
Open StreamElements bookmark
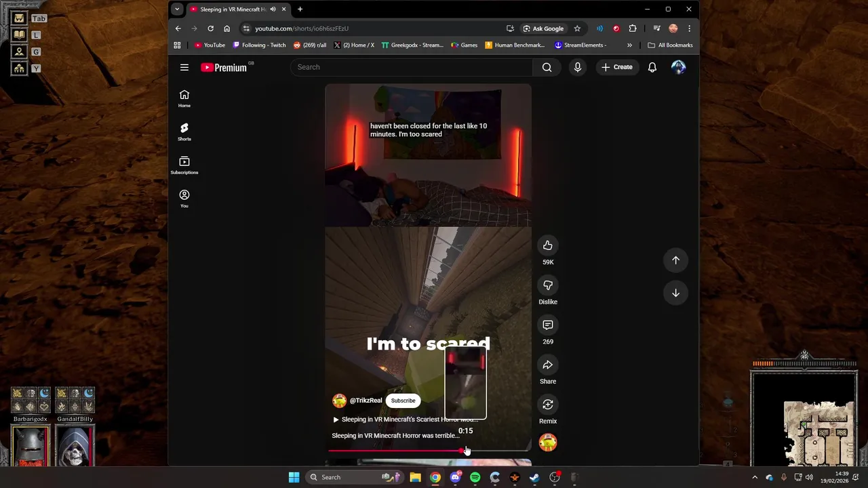[x=580, y=45]
